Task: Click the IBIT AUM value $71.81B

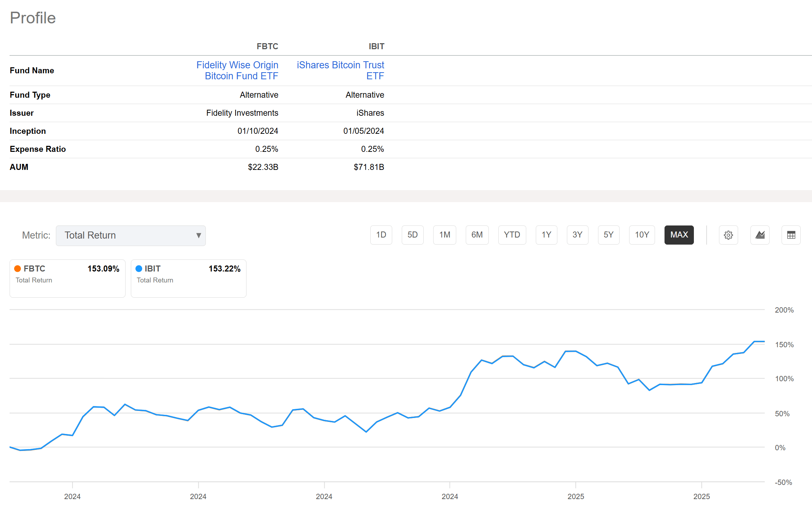Action: tap(369, 167)
